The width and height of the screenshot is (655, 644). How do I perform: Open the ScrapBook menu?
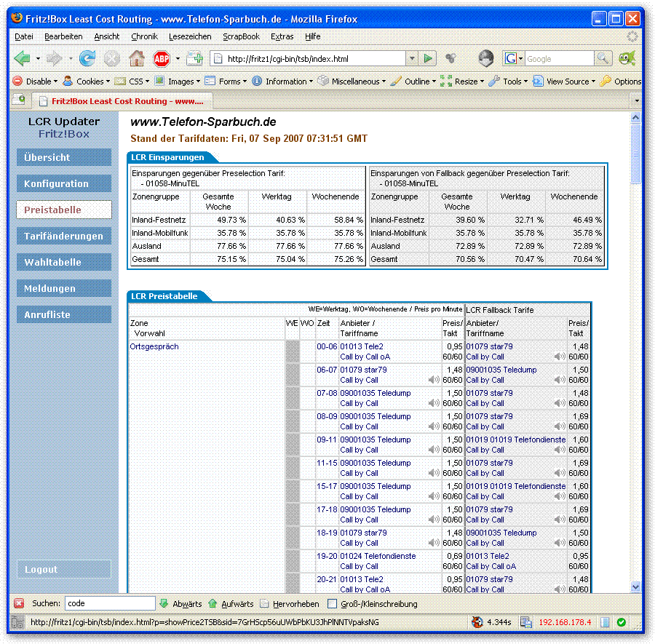coord(241,36)
